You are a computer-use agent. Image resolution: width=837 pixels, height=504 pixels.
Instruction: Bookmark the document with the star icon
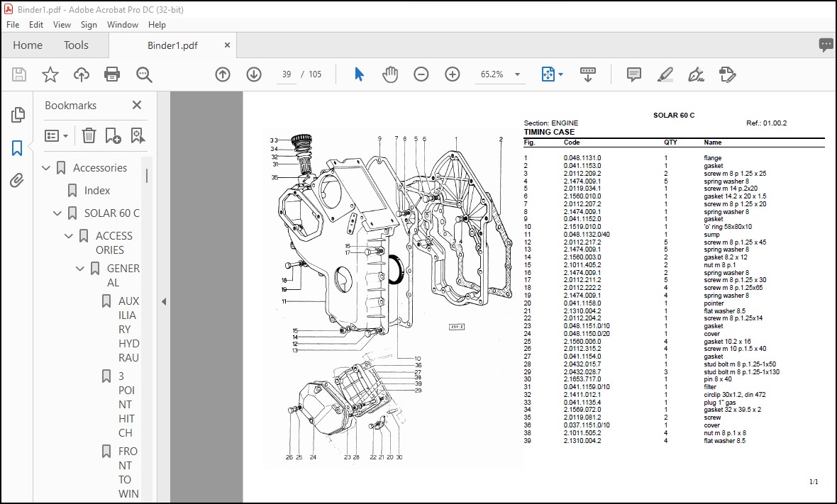pyautogui.click(x=50, y=74)
